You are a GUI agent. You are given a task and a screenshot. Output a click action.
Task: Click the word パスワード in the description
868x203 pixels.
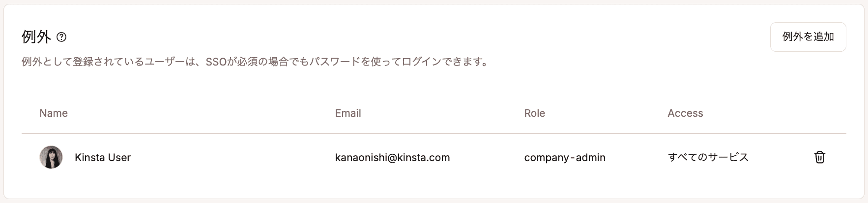point(334,62)
